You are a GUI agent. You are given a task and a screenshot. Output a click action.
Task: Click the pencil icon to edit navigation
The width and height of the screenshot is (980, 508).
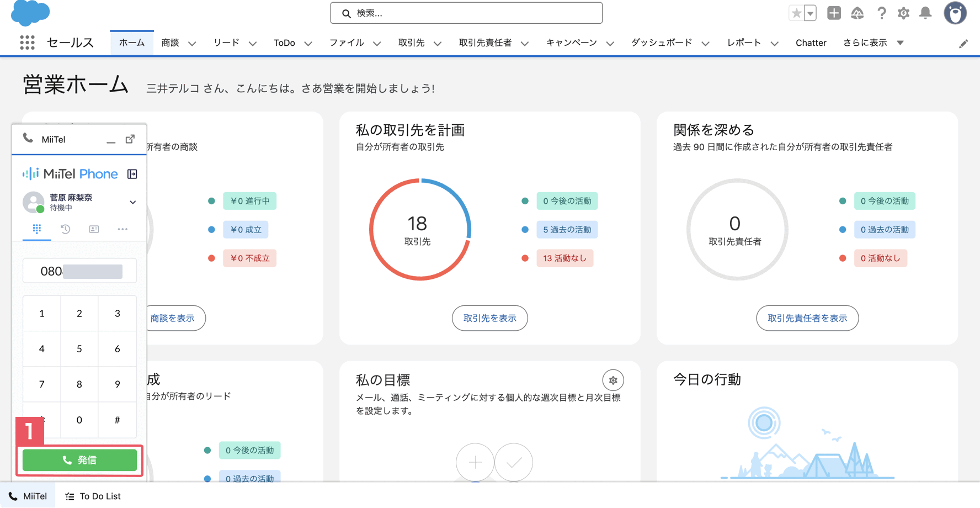(x=963, y=44)
